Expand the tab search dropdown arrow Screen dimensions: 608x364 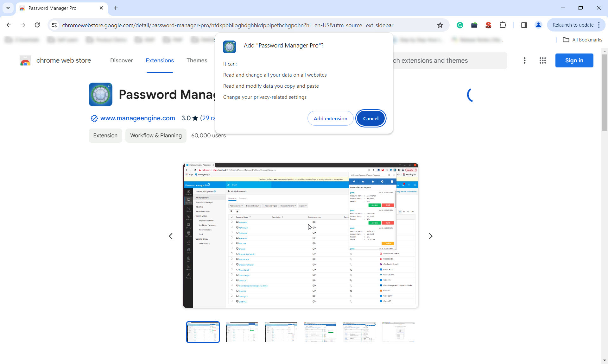point(8,8)
